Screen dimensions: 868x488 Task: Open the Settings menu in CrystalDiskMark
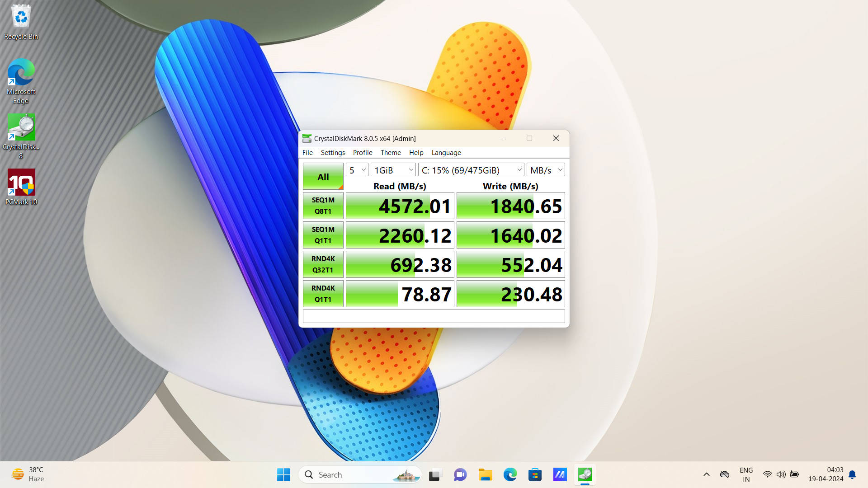click(x=333, y=153)
